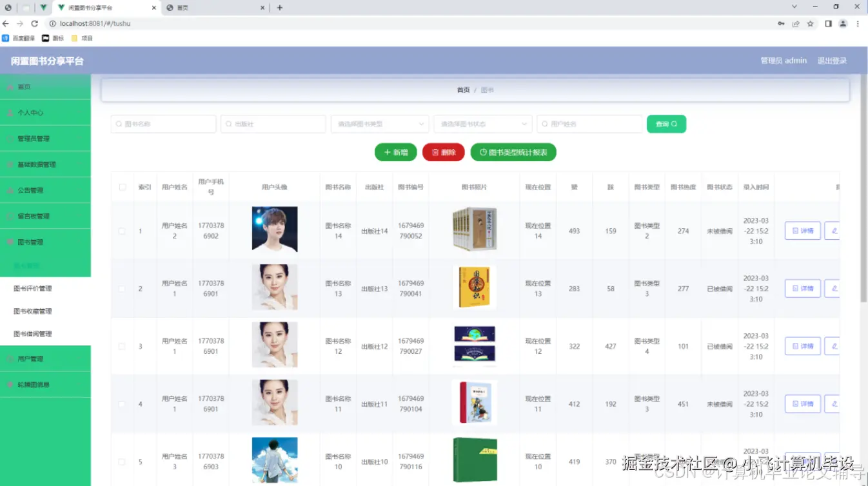Image resolution: width=868 pixels, height=486 pixels.
Task: Open the 项目 bookmarks folder
Action: (x=82, y=38)
